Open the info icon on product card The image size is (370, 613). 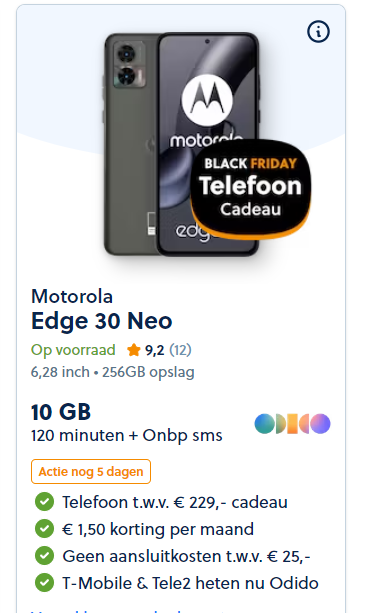[318, 31]
